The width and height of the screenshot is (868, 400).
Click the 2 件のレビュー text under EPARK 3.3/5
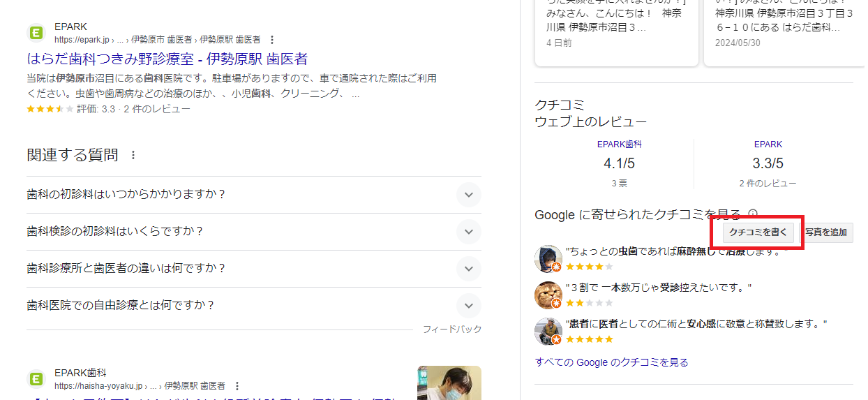click(768, 184)
